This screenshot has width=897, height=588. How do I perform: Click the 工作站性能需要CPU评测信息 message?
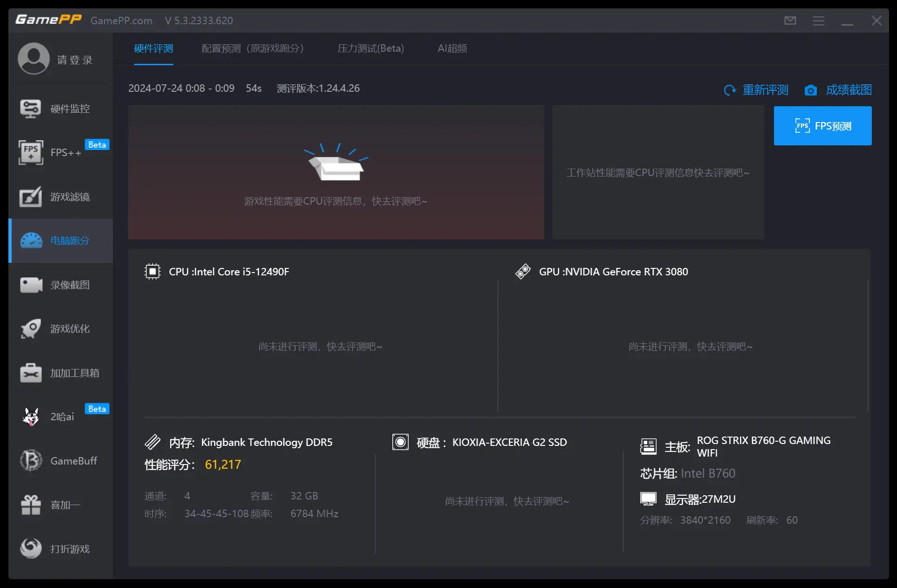coord(658,173)
